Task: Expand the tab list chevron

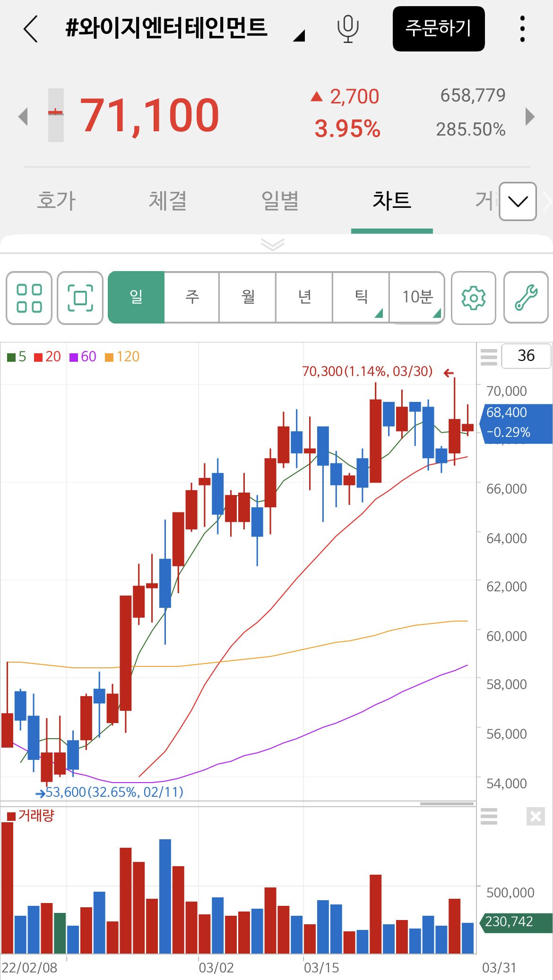Action: (518, 202)
